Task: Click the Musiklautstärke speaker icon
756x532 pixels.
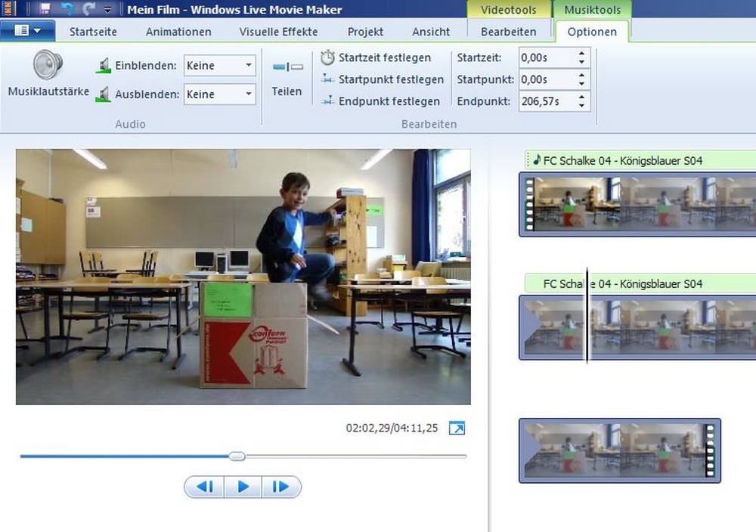Action: point(48,65)
